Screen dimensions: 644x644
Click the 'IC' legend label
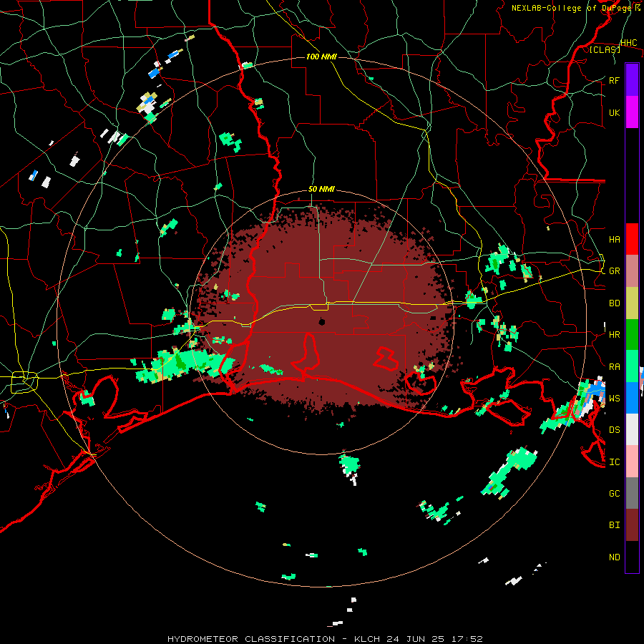[614, 462]
